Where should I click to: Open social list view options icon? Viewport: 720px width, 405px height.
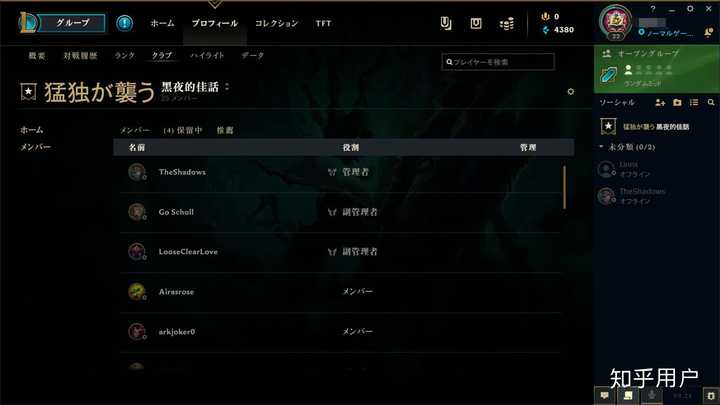point(694,102)
